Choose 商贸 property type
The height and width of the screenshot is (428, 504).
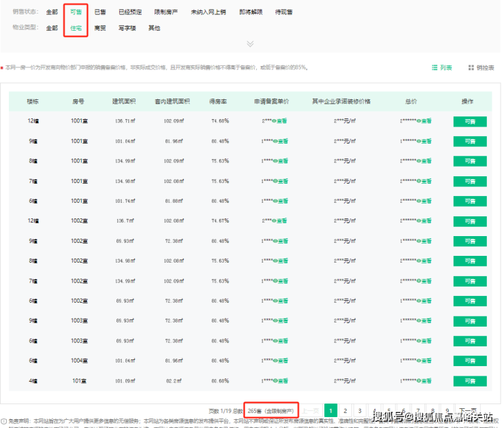(100, 29)
